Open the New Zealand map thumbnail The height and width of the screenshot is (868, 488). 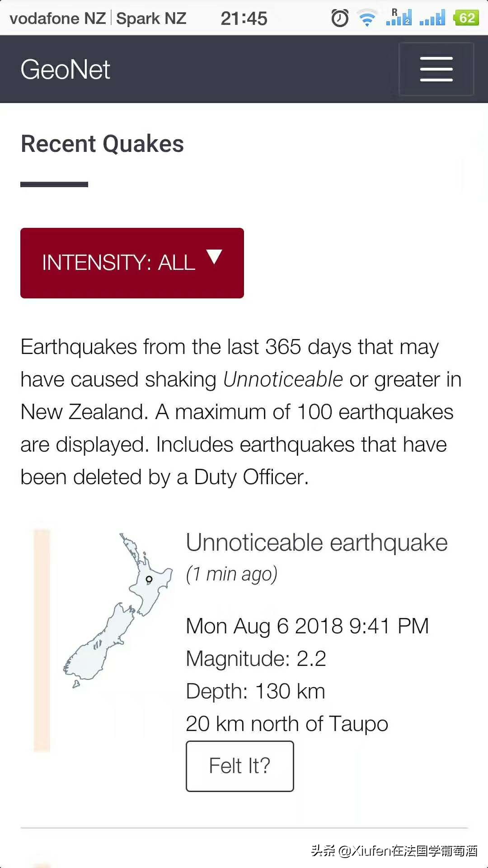coord(117,610)
